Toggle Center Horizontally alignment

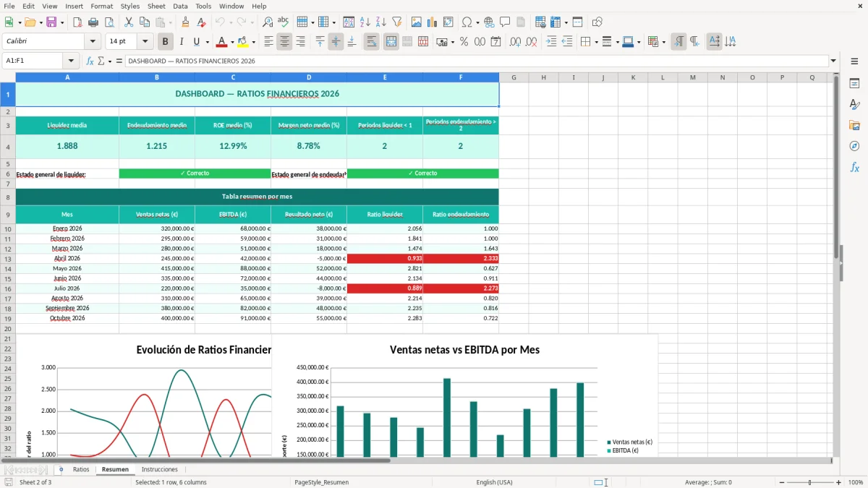click(284, 42)
